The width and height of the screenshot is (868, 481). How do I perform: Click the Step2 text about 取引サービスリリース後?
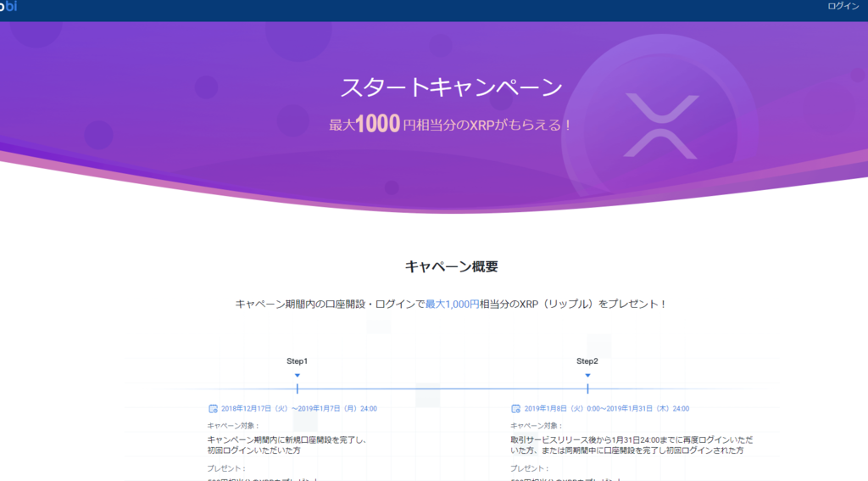point(631,445)
